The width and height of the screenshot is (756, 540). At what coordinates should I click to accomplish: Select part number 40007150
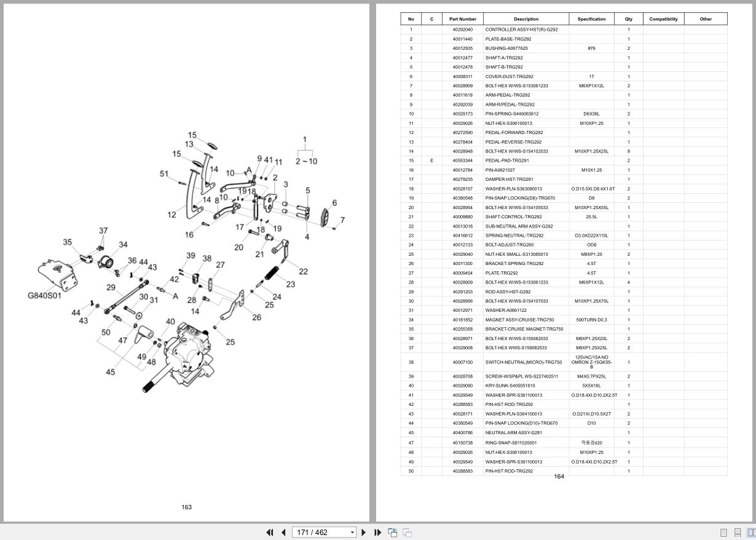pos(463,362)
